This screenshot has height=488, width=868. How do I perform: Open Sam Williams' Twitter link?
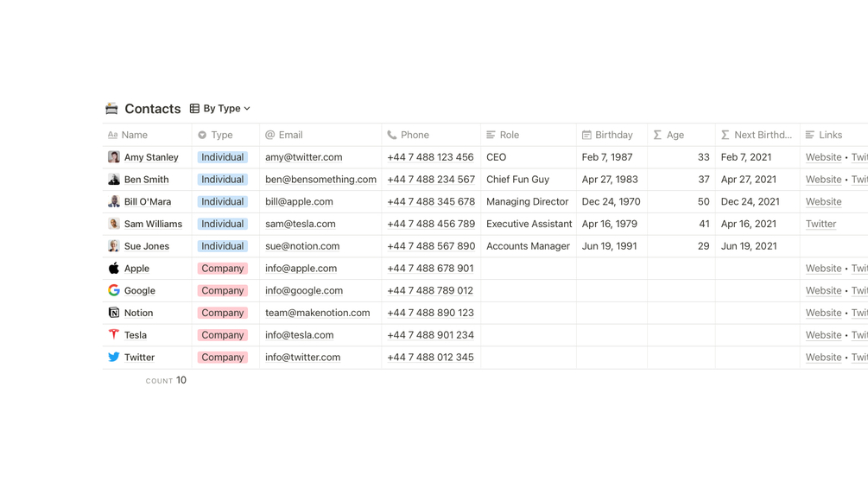[x=820, y=224]
